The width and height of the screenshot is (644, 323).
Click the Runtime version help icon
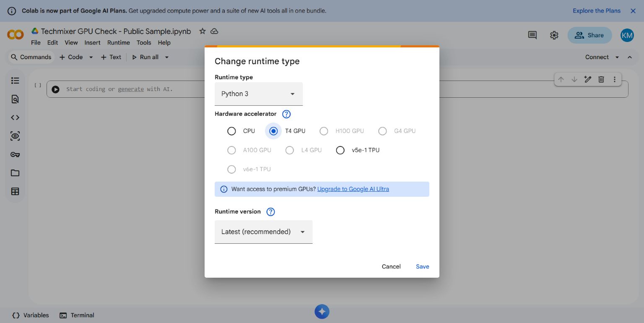click(x=271, y=212)
